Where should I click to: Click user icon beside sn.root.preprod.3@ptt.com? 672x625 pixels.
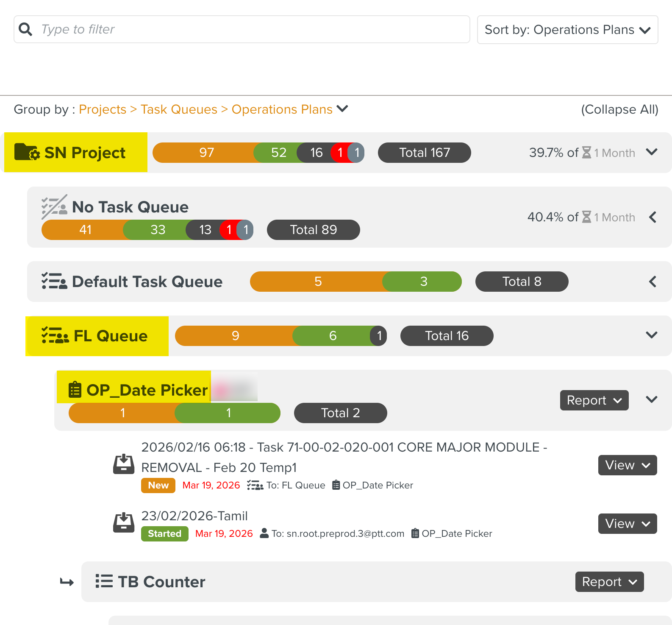[x=264, y=533]
